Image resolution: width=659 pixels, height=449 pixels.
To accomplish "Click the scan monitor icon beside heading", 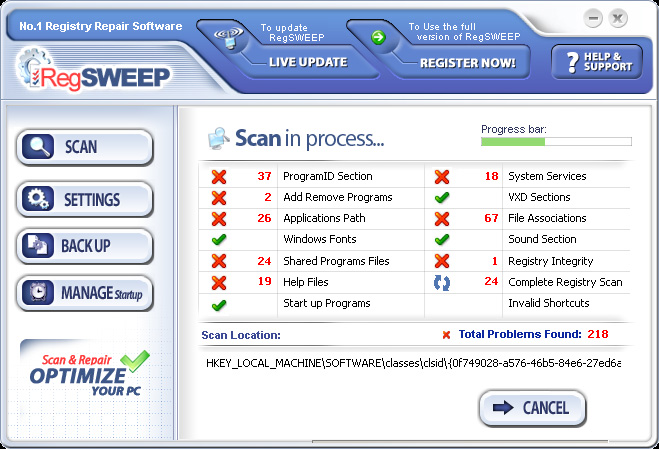I will click(219, 138).
